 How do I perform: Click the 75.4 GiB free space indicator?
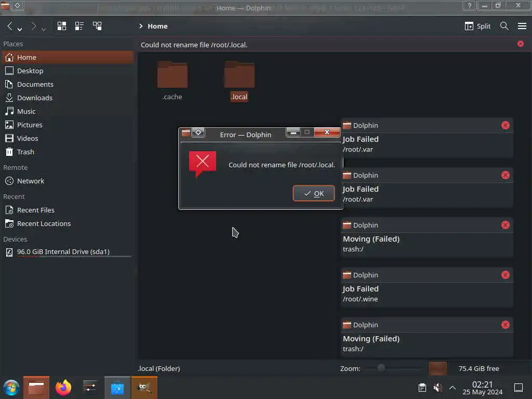click(x=478, y=369)
